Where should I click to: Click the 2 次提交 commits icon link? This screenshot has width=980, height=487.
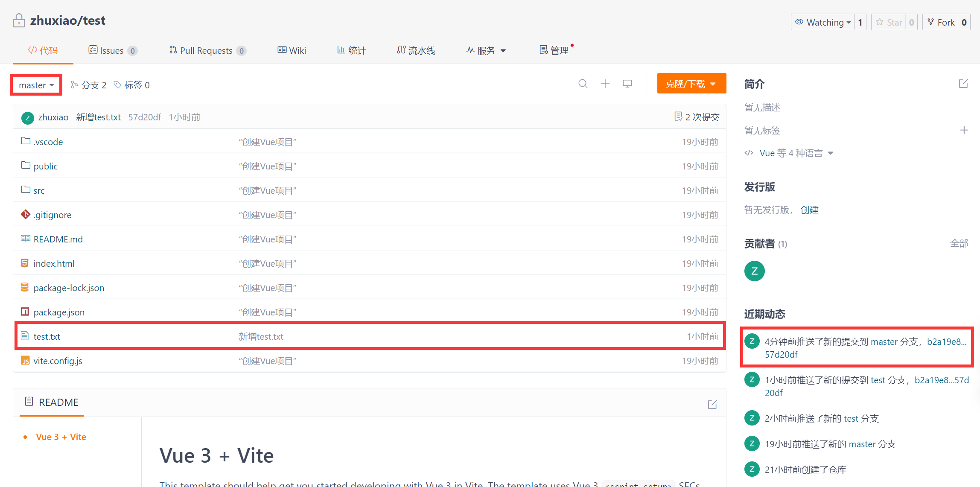pyautogui.click(x=697, y=117)
